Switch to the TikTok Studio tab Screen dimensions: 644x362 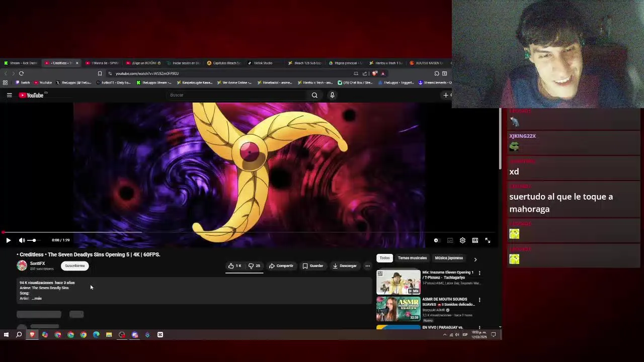point(261,63)
